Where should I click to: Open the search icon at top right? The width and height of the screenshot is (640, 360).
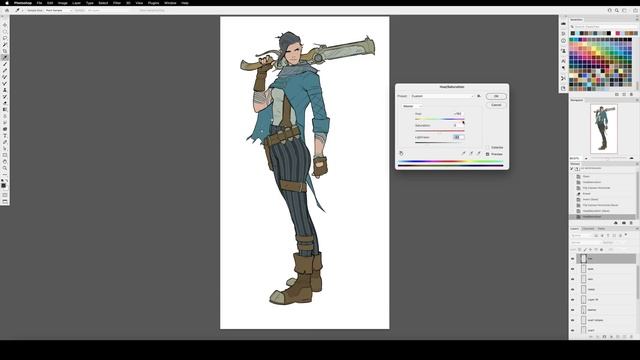pos(617,10)
